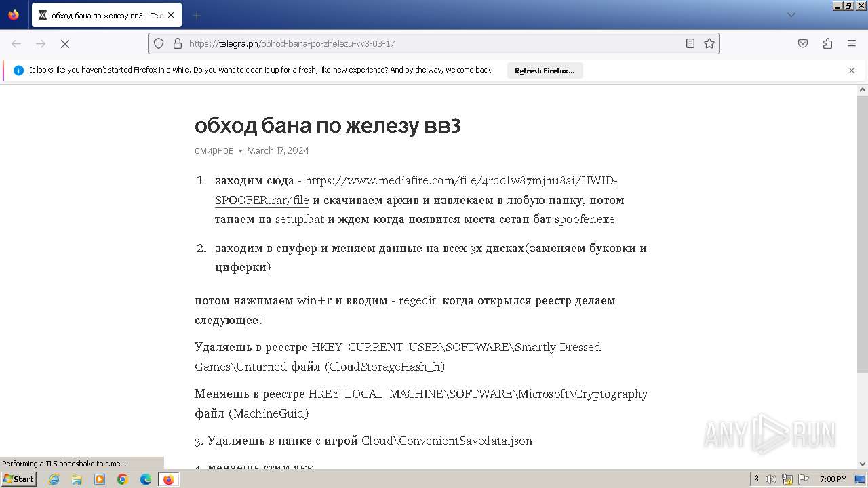868x488 pixels.
Task: Click the telegra.ph address bar
Action: coord(434,43)
